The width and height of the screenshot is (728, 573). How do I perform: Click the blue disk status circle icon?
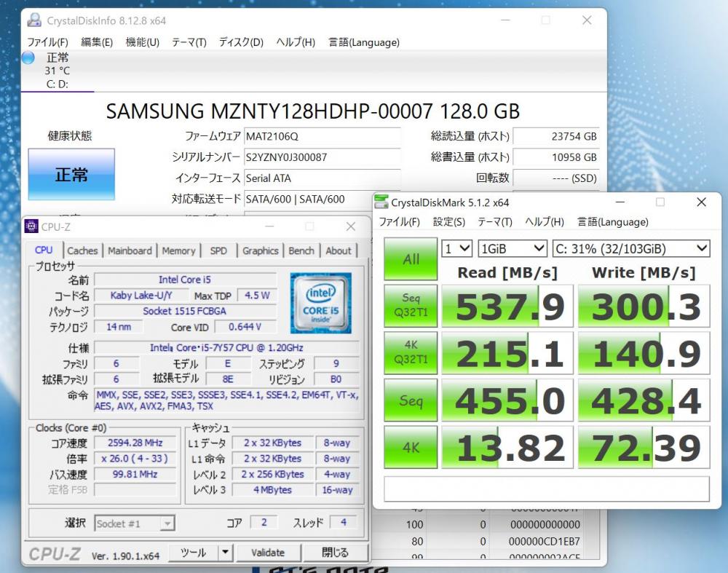tap(28, 58)
